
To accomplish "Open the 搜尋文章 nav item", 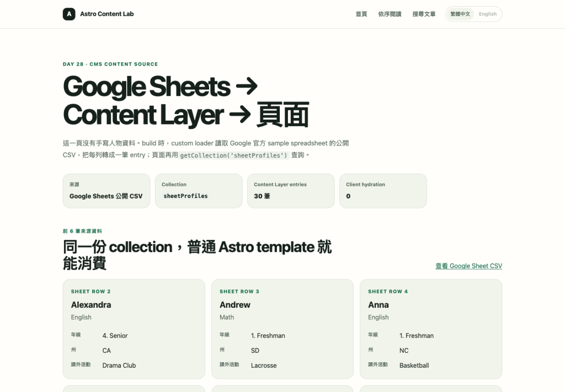I will pos(424,14).
